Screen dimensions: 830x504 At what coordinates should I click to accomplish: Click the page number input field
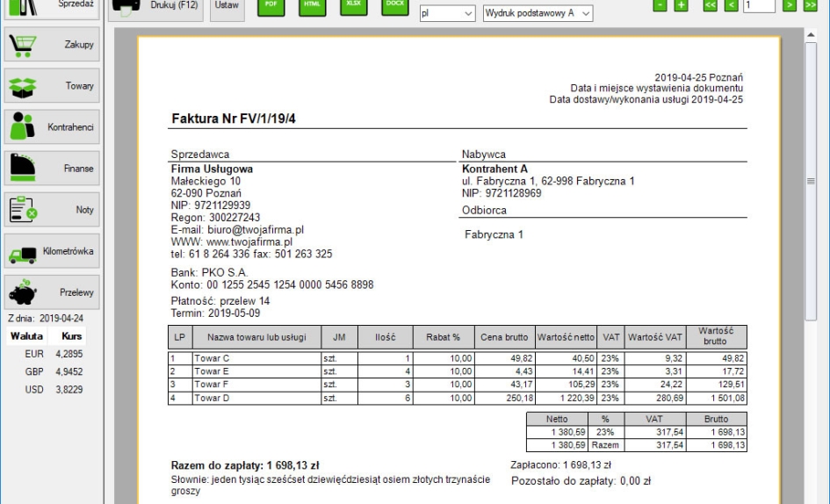click(x=758, y=6)
